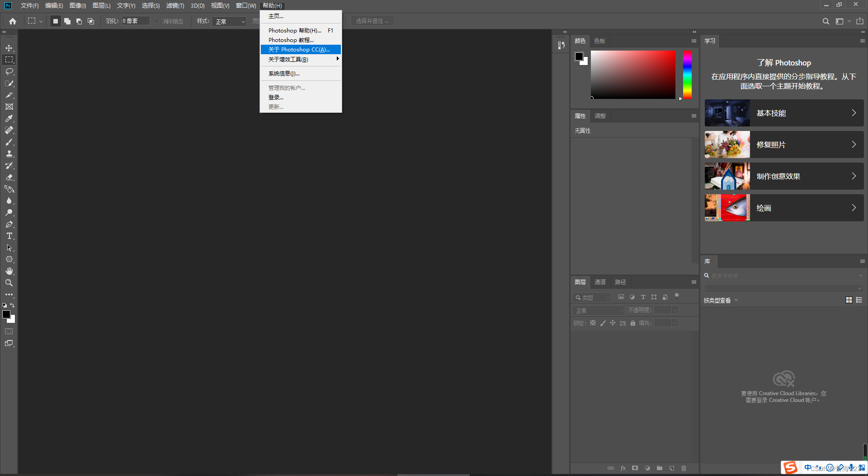This screenshot has height=476, width=868.
Task: Select the History Brush tool
Action: [x=9, y=165]
